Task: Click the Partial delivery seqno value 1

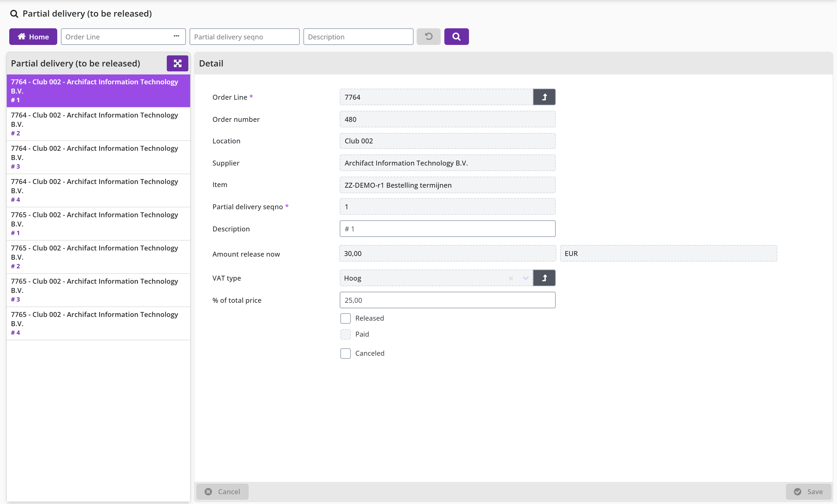Action: pos(447,207)
